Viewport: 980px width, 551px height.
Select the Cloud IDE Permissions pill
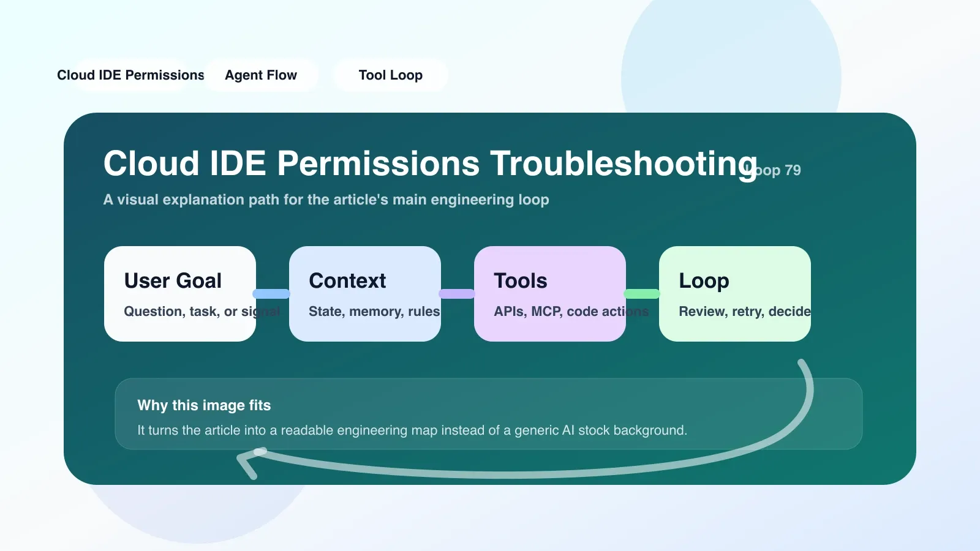tap(130, 75)
